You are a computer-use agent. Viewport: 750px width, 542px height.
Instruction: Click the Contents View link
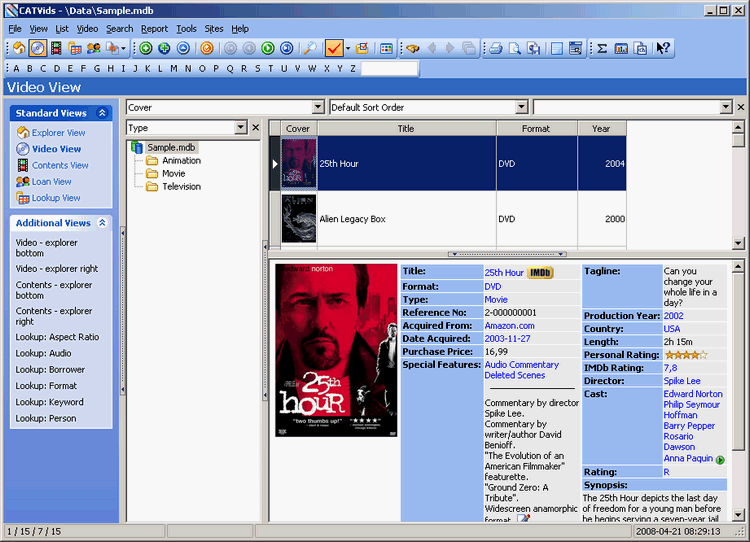pyautogui.click(x=60, y=165)
